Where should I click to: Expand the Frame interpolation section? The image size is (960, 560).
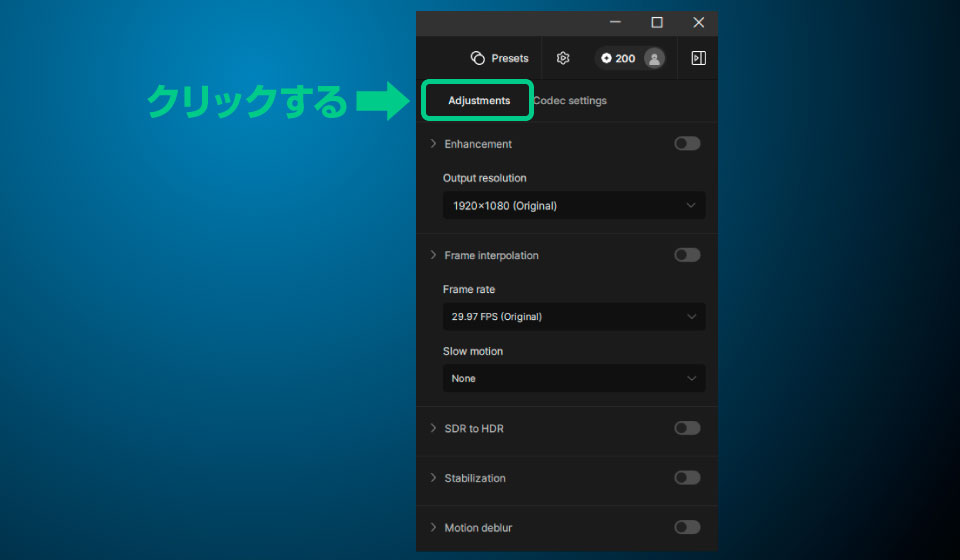click(x=433, y=255)
